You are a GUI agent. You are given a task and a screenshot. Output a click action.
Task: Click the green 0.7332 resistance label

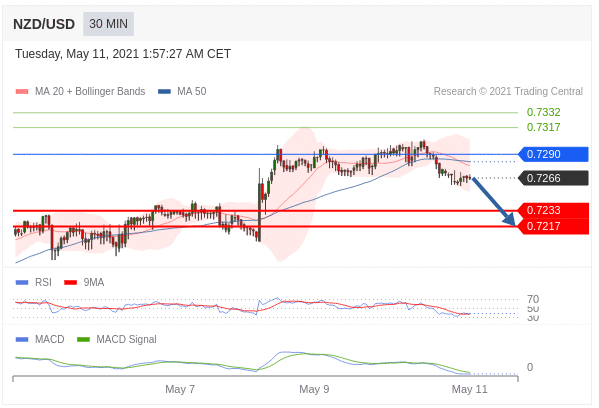pos(543,112)
